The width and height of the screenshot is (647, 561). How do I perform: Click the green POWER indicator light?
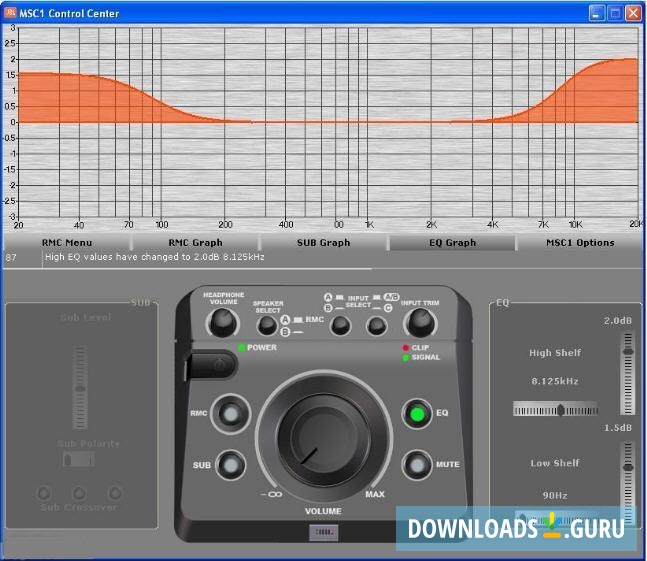pos(242,348)
